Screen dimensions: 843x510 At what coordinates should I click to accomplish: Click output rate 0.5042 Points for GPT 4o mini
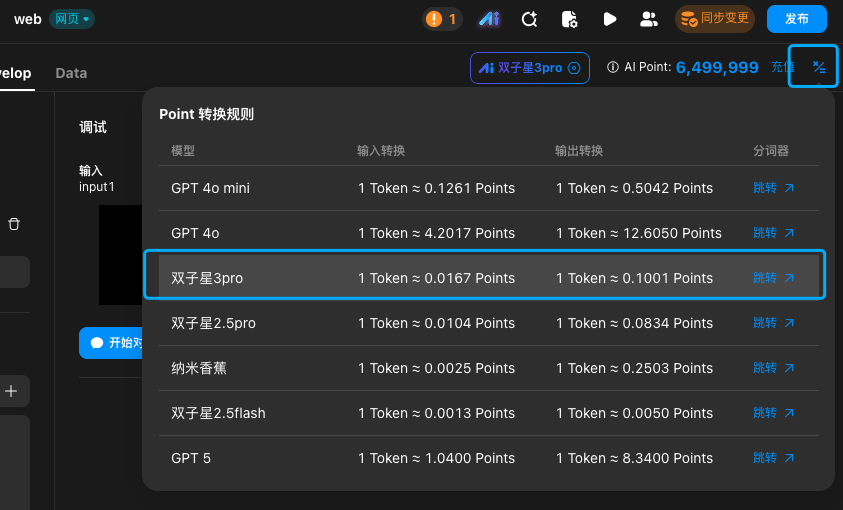coord(634,188)
